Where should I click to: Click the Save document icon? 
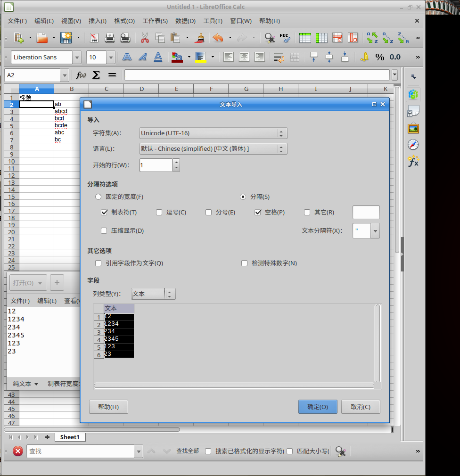[x=66, y=38]
